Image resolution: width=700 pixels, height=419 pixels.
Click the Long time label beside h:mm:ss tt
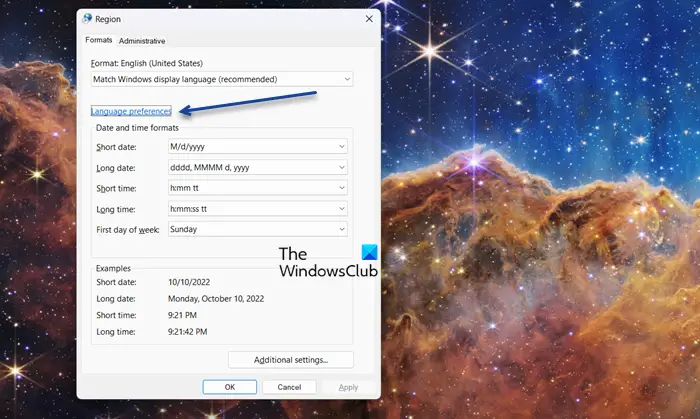click(116, 209)
